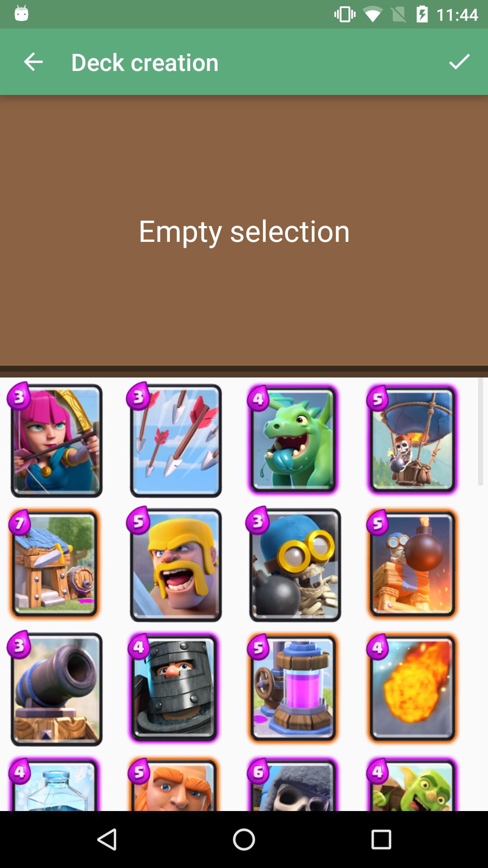Choose the Balloon card
488x868 pixels.
point(413,440)
